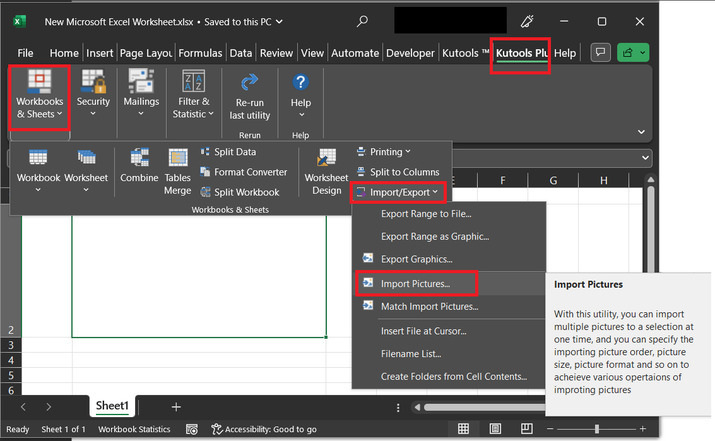Click the zoom slider handle
The width and height of the screenshot is (715, 441).
click(x=596, y=429)
